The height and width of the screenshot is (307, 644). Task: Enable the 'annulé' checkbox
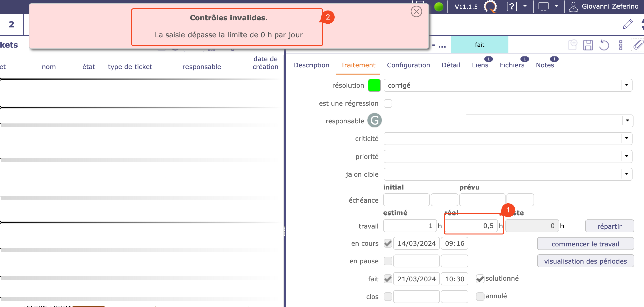480,296
